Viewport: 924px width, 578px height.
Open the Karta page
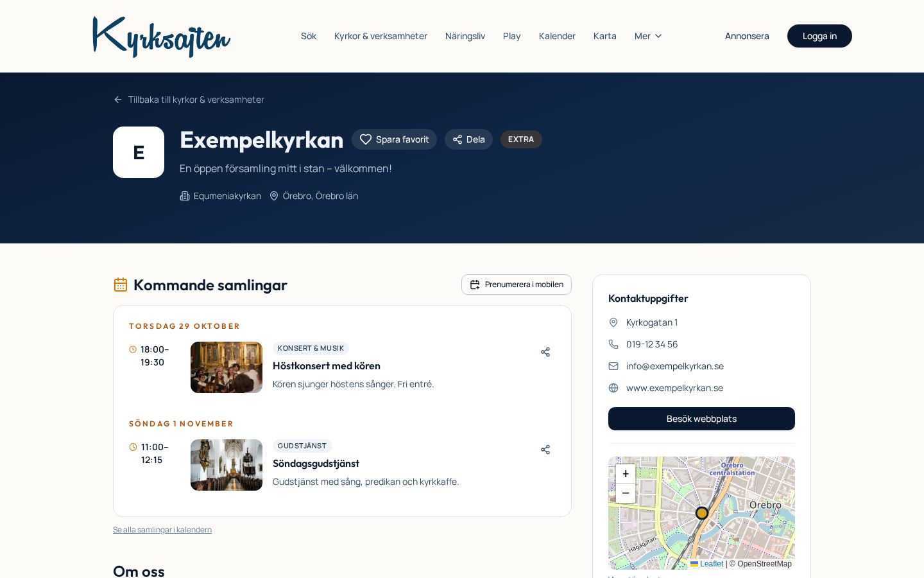pyautogui.click(x=605, y=36)
